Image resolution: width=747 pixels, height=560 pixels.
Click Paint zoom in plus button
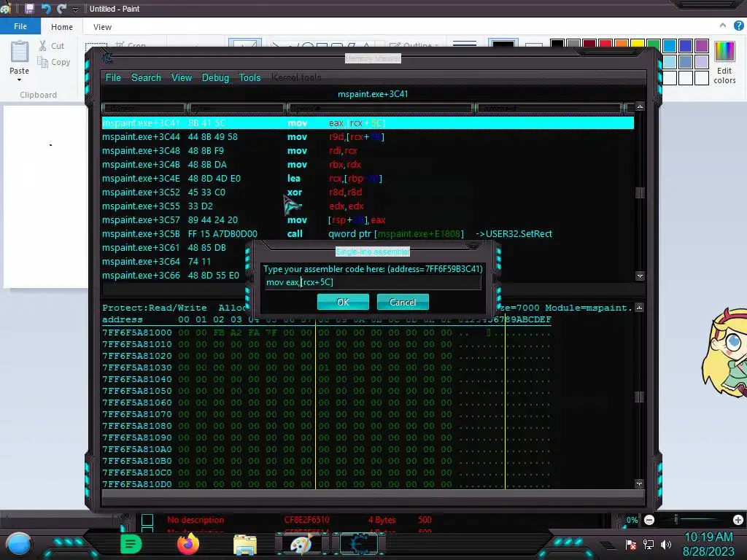(x=738, y=520)
